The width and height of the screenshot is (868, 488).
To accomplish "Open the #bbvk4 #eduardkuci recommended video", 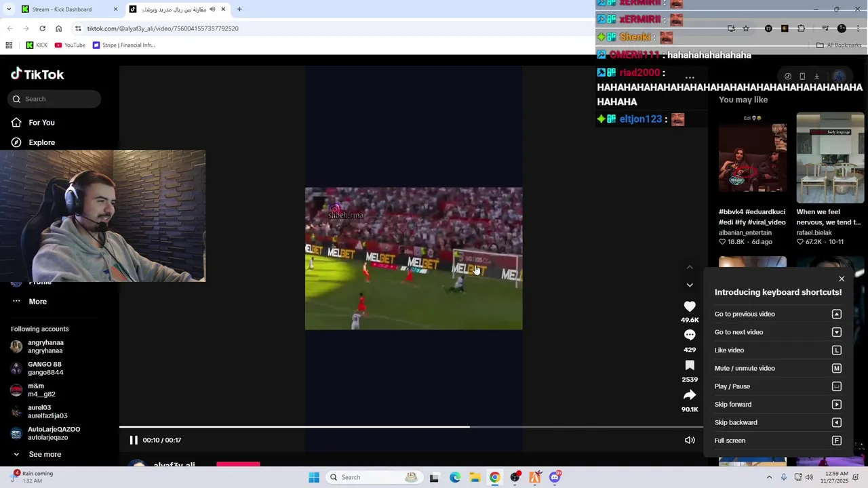I will tap(752, 158).
